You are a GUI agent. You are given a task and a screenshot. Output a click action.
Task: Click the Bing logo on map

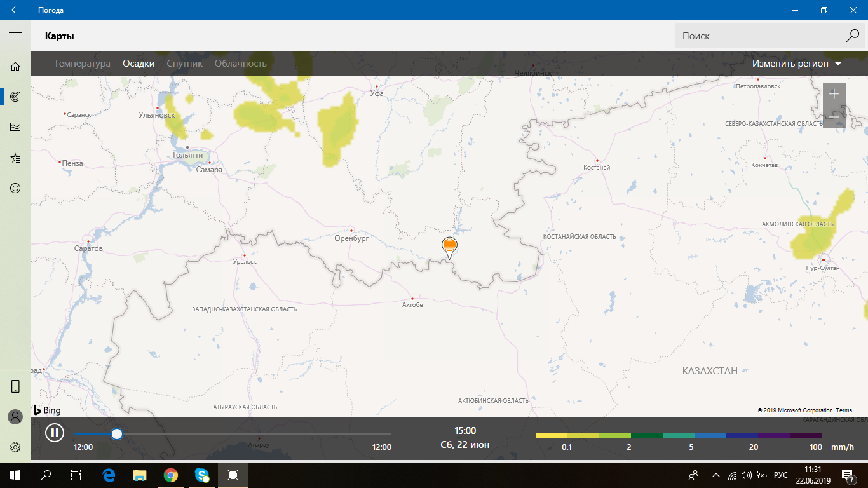47,410
